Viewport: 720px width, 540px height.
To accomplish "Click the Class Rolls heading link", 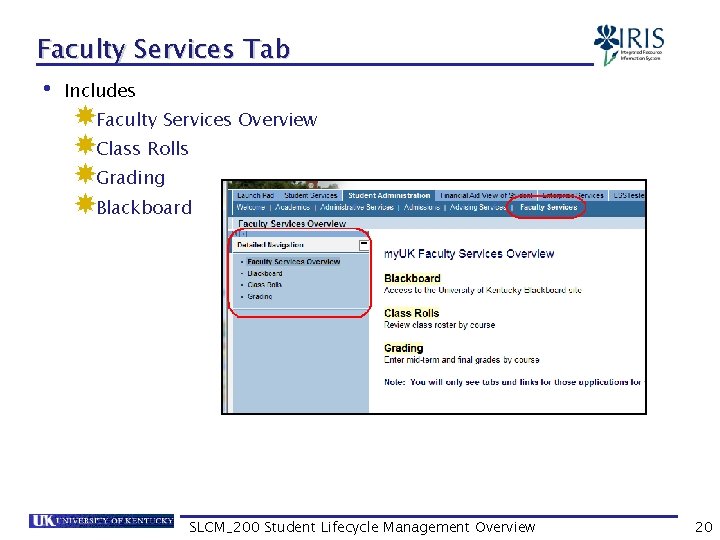I will [x=411, y=313].
